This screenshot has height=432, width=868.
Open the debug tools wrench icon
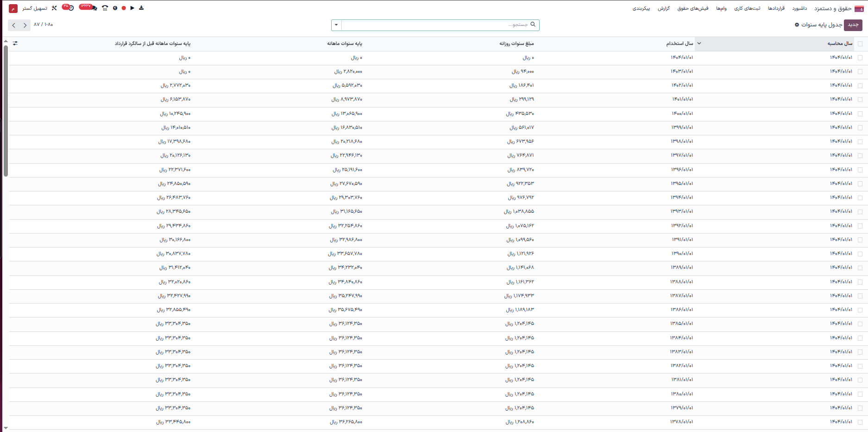tap(54, 8)
